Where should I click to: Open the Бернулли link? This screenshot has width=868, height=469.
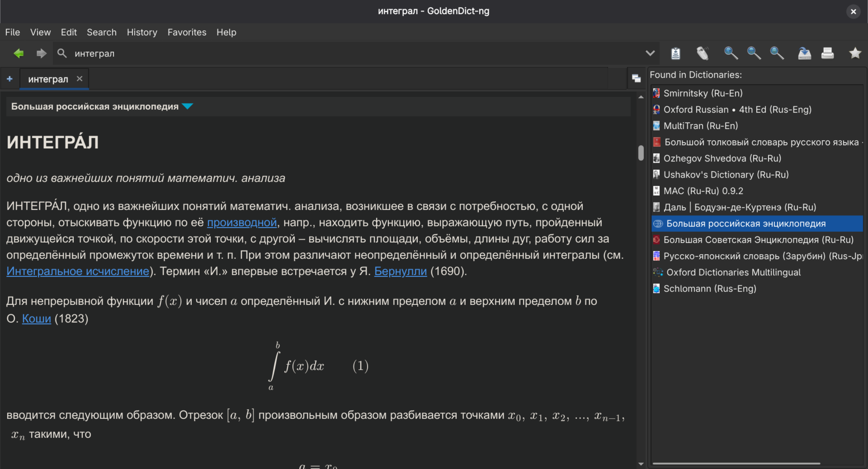coord(400,271)
